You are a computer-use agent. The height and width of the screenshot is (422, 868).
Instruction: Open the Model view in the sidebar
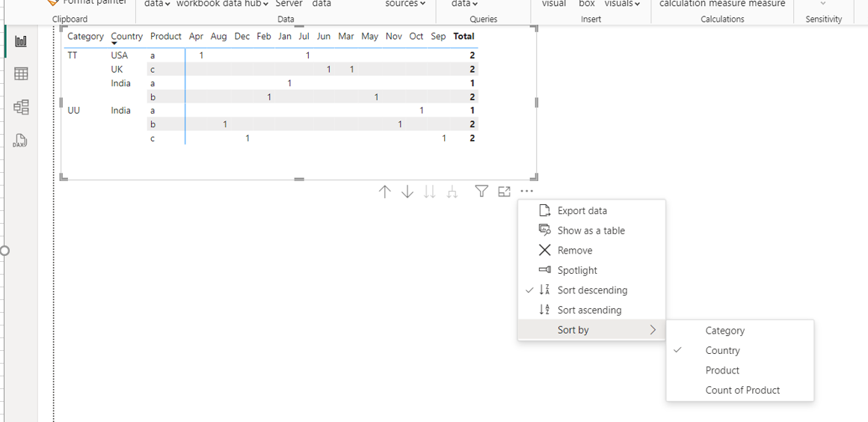pyautogui.click(x=20, y=107)
